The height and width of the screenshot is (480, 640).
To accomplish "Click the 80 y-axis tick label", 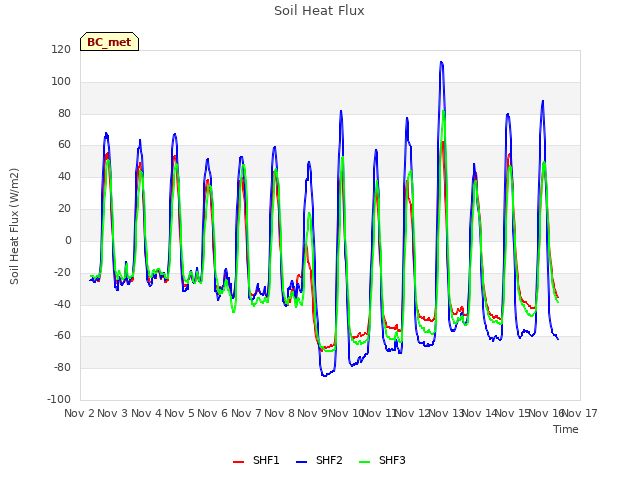I will [64, 113].
